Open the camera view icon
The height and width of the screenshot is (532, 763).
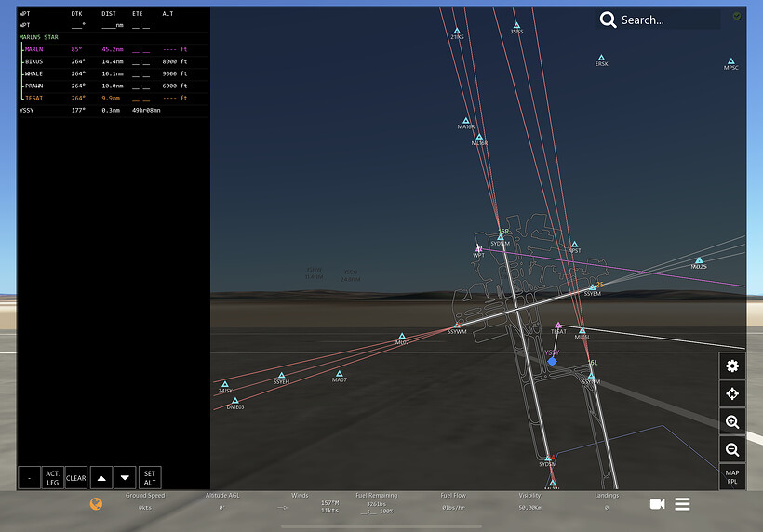[657, 504]
